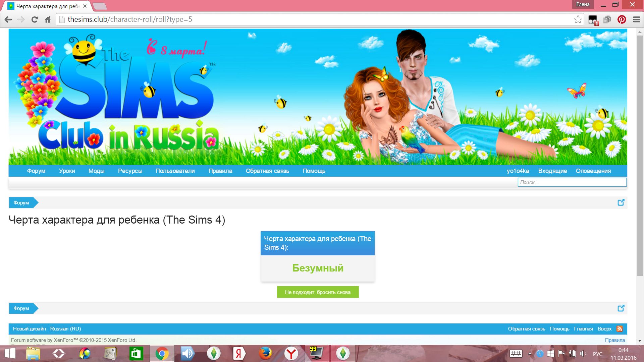The width and height of the screenshot is (644, 362).
Task: Click the green Не подходит, бросить снова button
Action: (x=318, y=292)
